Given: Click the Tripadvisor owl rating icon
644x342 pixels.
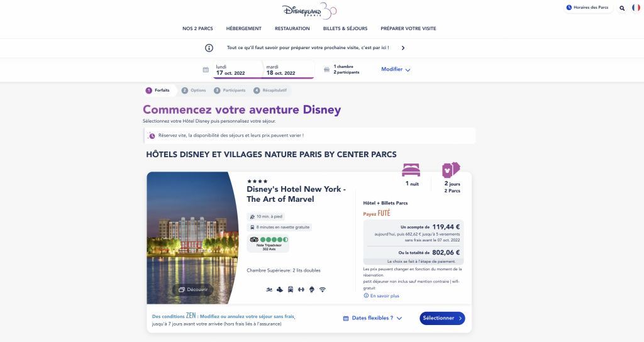Looking at the screenshot, I should pyautogui.click(x=254, y=240).
